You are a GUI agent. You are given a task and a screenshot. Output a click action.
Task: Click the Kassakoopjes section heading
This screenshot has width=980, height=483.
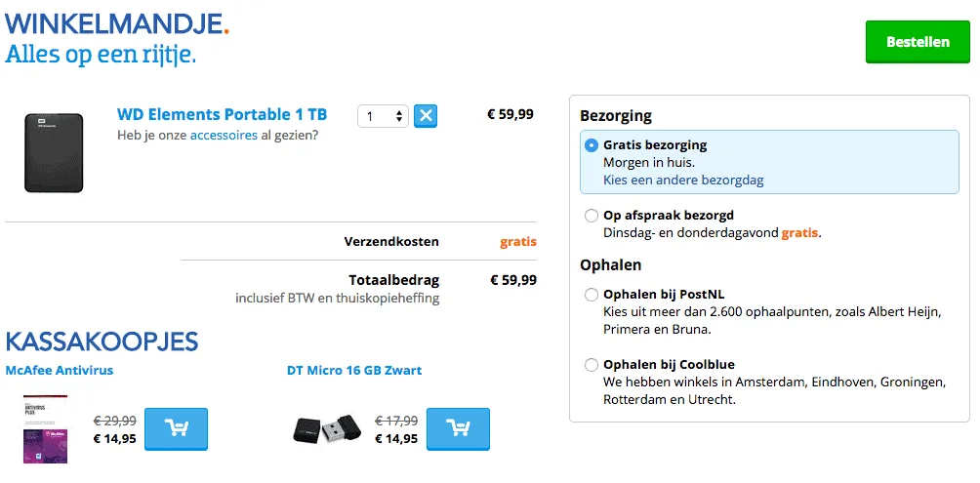(102, 342)
